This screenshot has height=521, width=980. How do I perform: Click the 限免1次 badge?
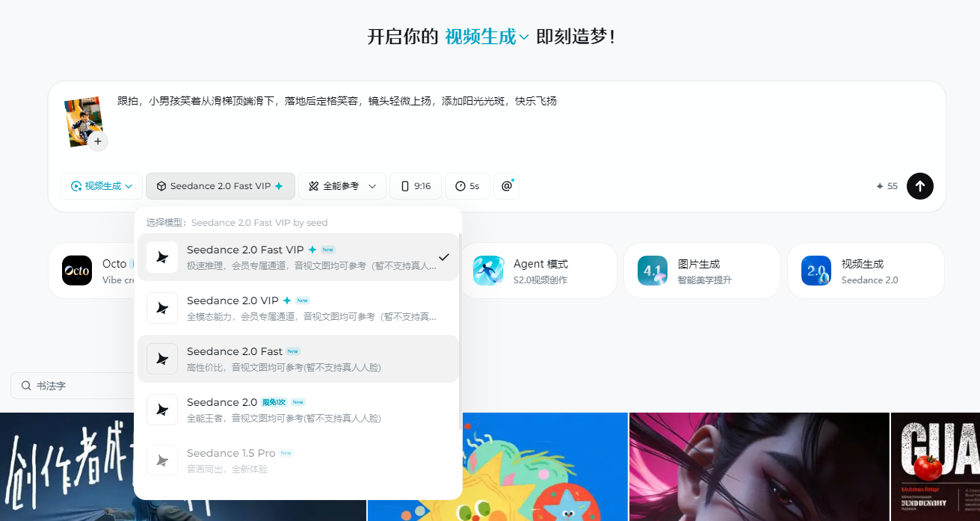[x=274, y=402]
